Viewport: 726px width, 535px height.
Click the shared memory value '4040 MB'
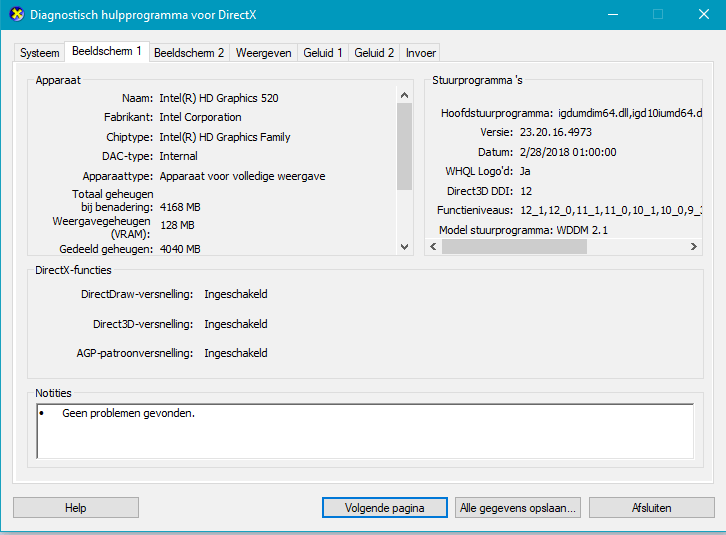tap(181, 249)
